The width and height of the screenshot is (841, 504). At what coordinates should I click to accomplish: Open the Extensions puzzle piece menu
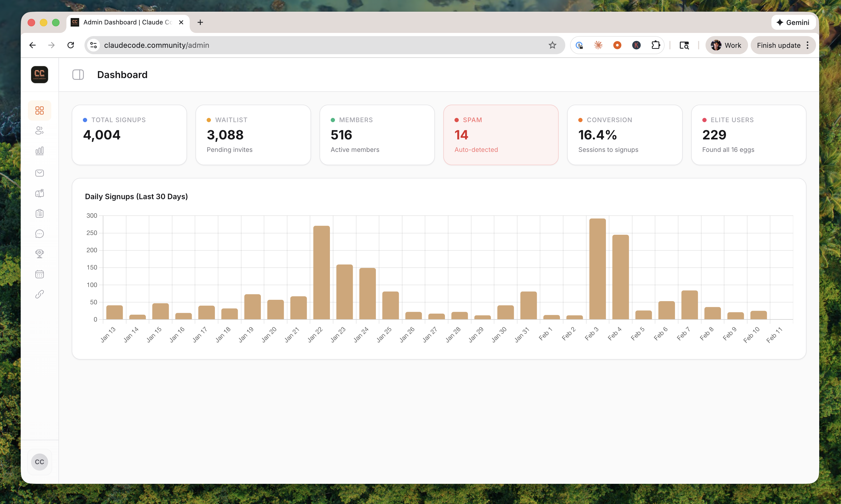[x=656, y=45]
